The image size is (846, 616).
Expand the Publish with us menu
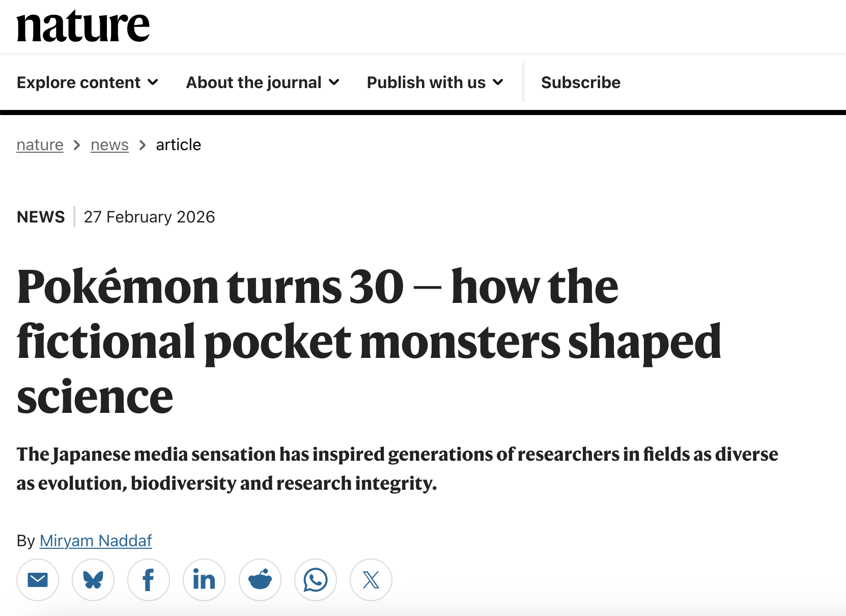tap(435, 82)
